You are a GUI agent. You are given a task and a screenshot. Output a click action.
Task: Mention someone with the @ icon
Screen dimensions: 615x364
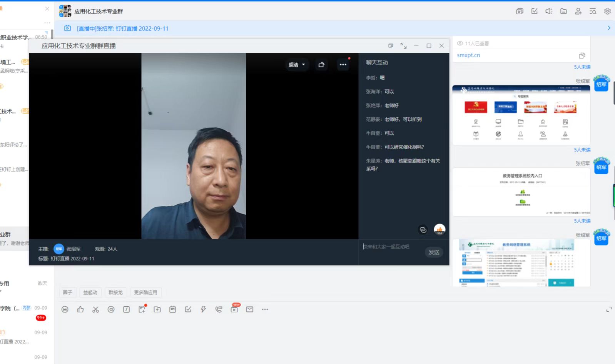111,309
